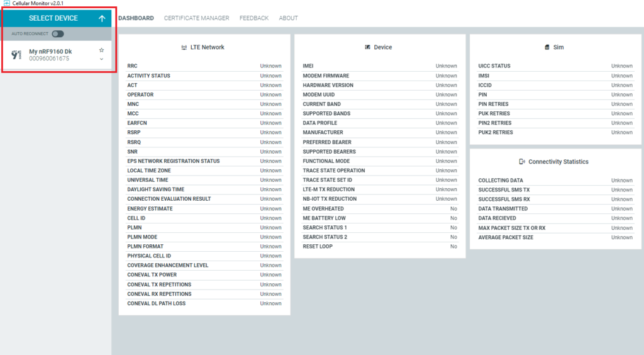Click the Device card icon
Image resolution: width=644 pixels, height=355 pixels.
tap(367, 47)
